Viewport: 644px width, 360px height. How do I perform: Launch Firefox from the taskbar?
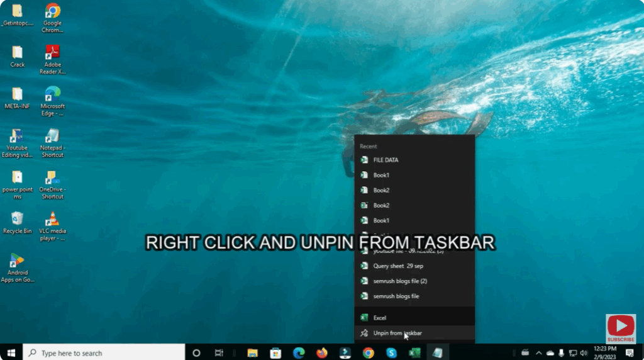coord(321,352)
